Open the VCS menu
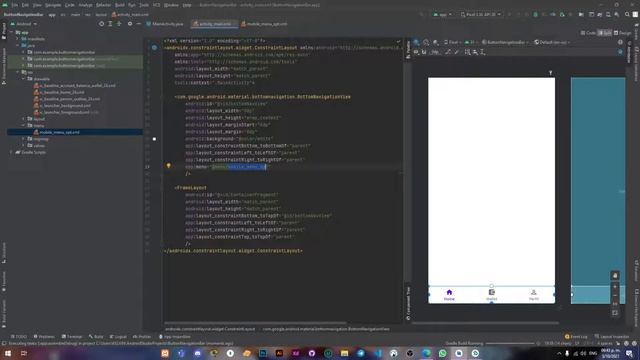 pos(156,5)
